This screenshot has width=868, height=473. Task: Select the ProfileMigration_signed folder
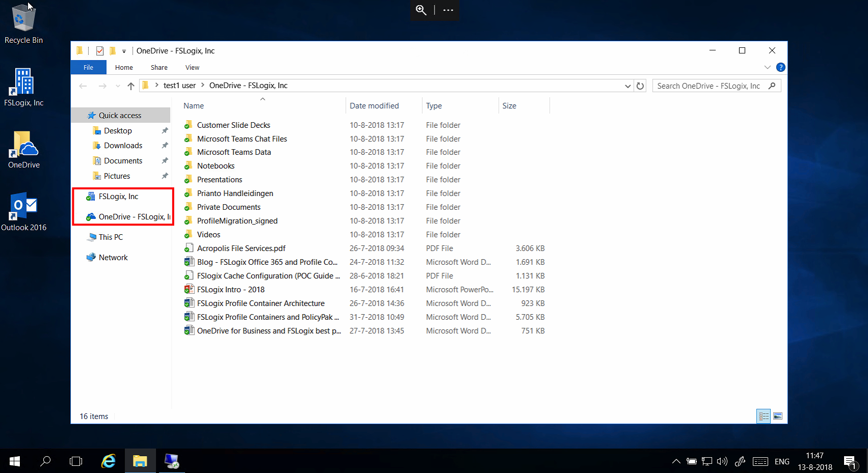click(237, 221)
